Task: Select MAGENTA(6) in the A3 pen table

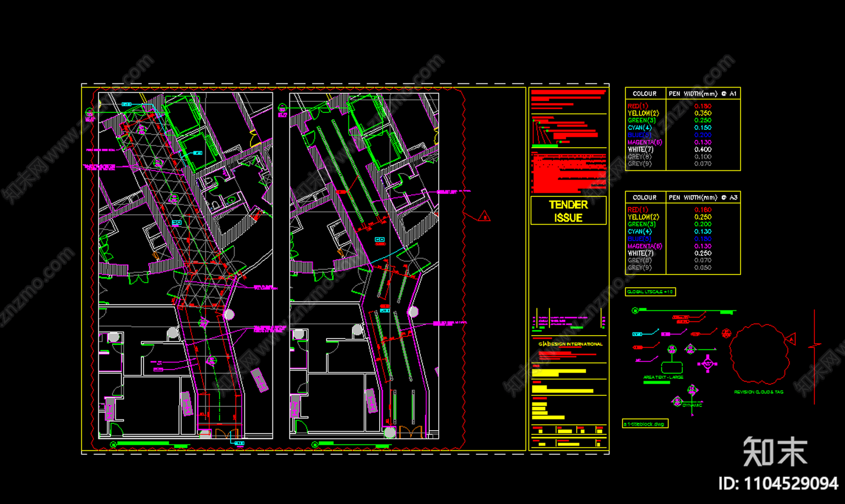Action: point(645,246)
